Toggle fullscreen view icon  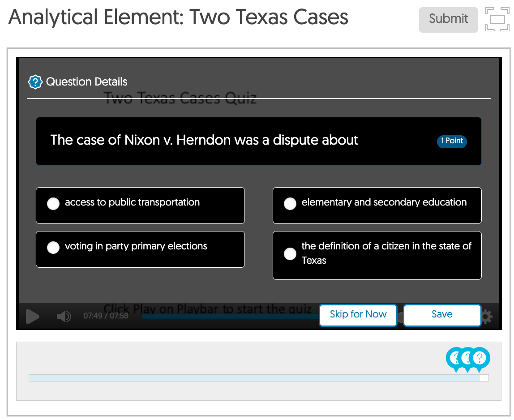(497, 19)
